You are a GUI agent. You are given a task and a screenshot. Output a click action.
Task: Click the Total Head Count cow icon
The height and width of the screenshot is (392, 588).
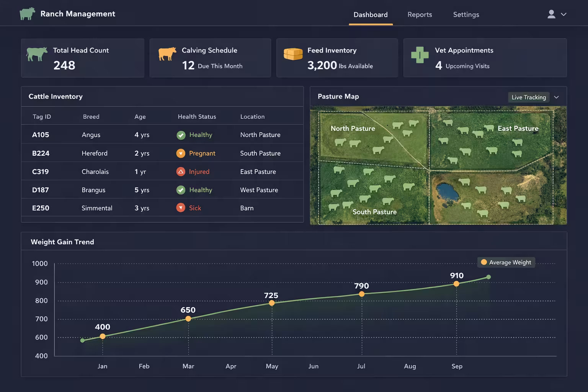tap(37, 54)
